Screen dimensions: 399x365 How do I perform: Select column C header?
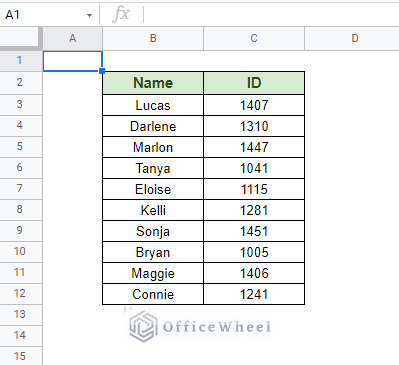tap(254, 38)
